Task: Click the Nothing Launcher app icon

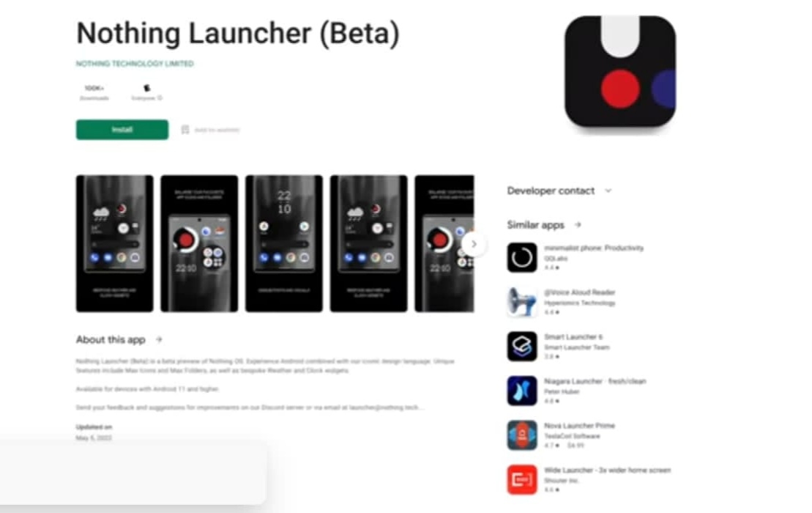Action: tap(620, 71)
